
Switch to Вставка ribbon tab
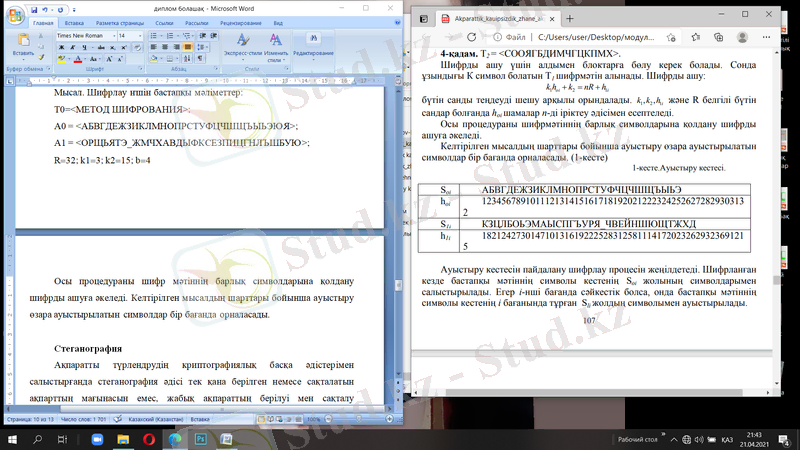point(74,21)
